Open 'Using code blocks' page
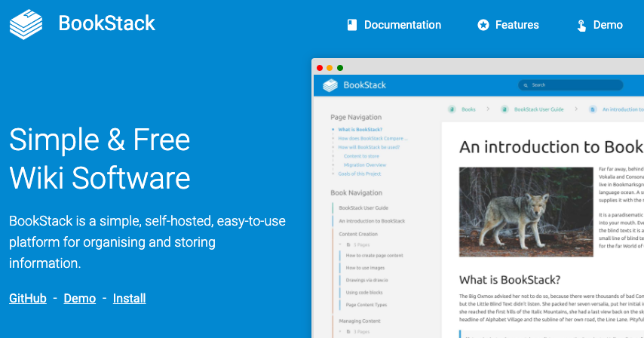 coord(364,293)
